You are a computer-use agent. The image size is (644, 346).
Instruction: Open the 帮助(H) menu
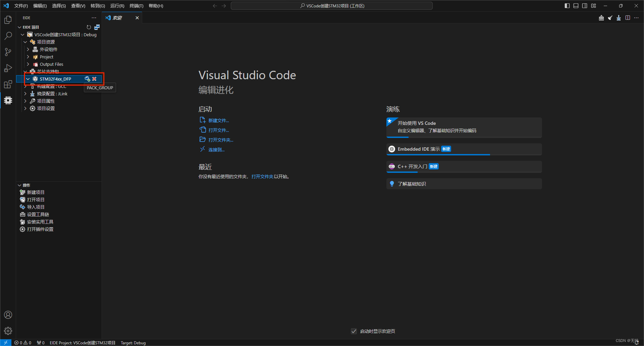[156, 6]
